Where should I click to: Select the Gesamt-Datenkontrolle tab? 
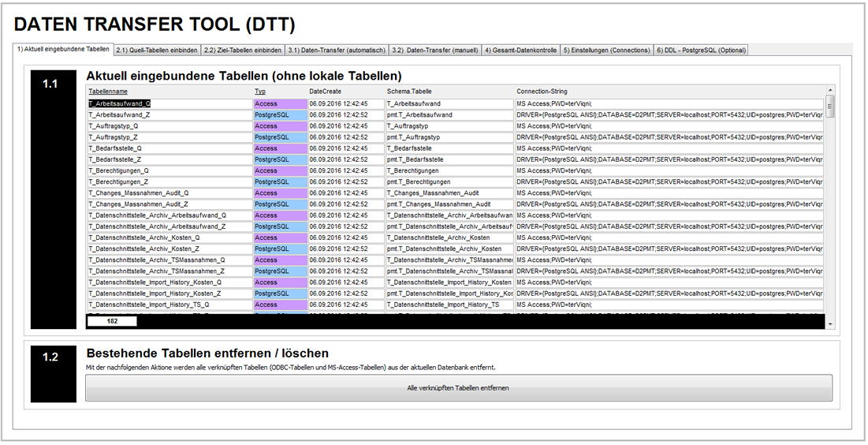click(520, 50)
